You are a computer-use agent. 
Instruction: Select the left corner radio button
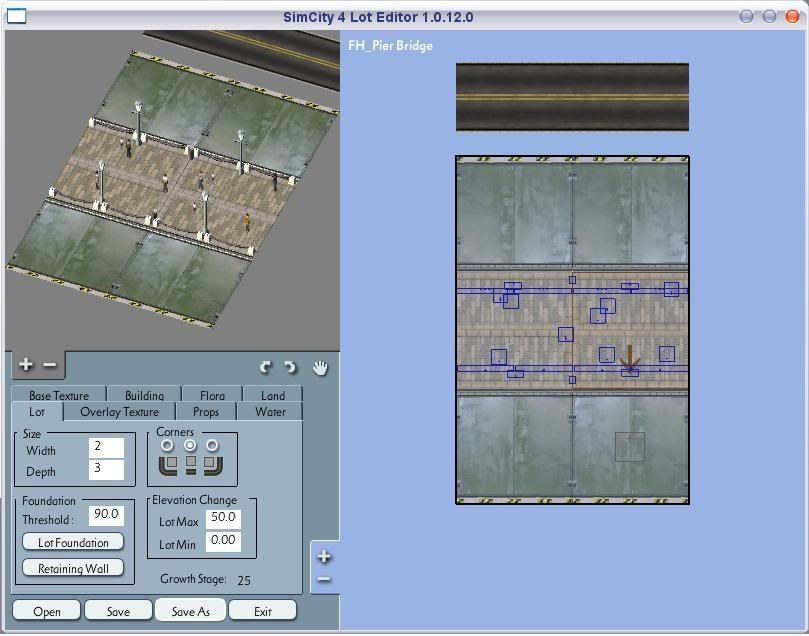pyautogui.click(x=167, y=445)
